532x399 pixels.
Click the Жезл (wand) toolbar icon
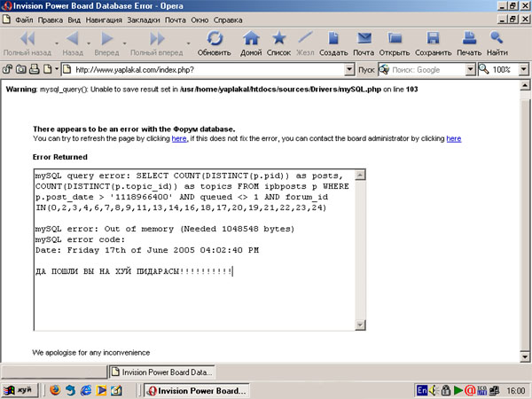pyautogui.click(x=305, y=38)
